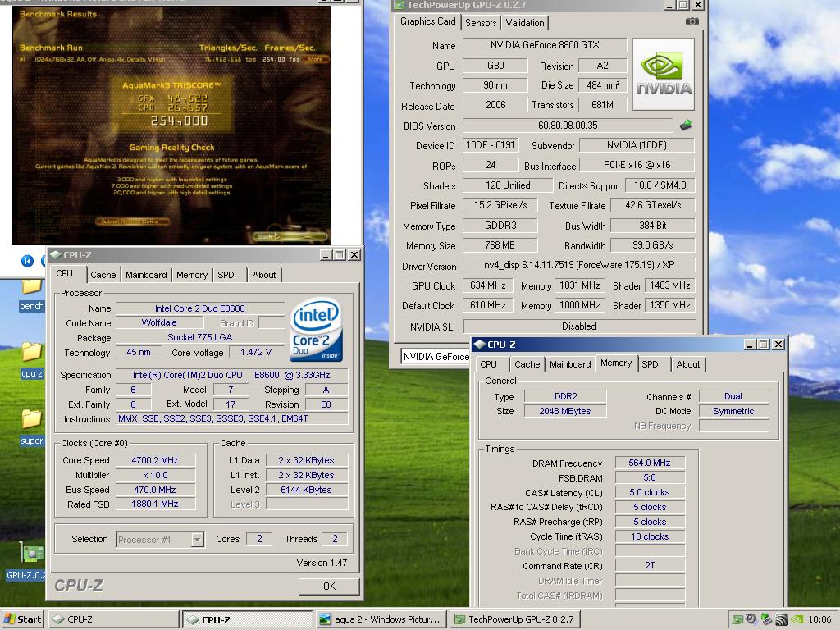840x630 pixels.
Task: Open the Validation tab in GPU-Z
Action: click(525, 22)
